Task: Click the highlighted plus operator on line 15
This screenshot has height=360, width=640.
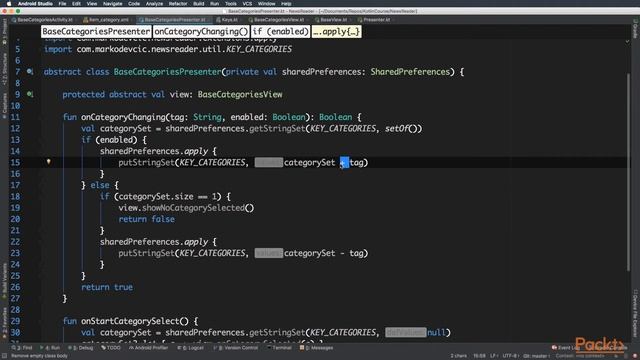Action: click(344, 162)
